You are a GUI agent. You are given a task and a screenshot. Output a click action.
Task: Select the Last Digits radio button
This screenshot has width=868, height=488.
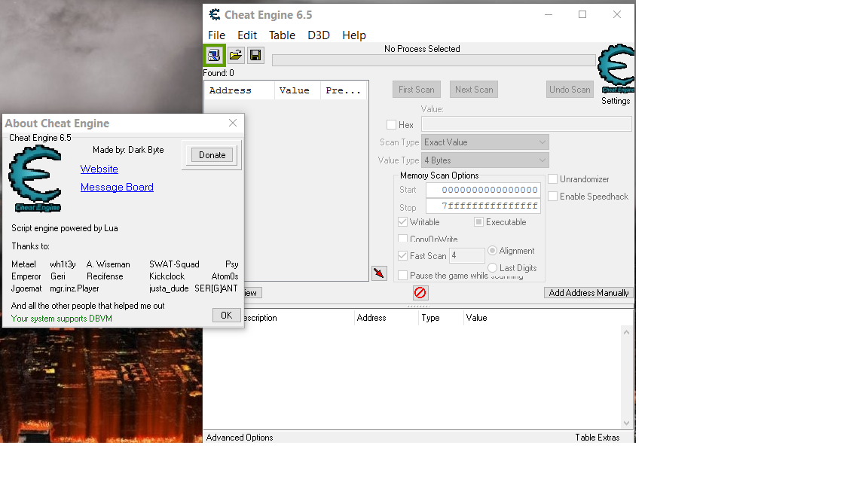click(494, 268)
